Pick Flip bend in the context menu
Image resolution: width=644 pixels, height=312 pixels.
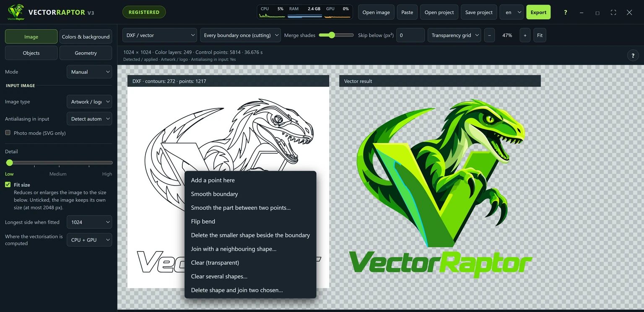click(x=250, y=222)
